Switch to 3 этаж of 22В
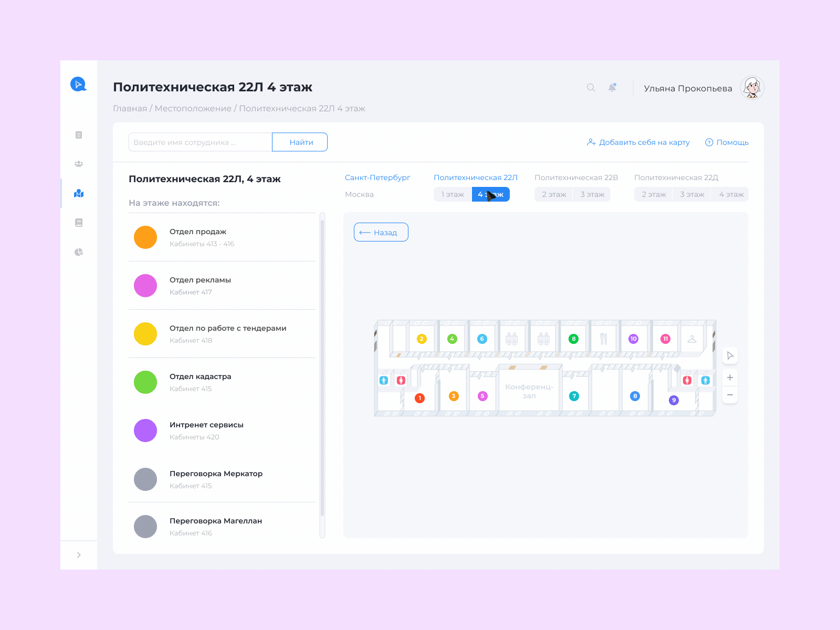The width and height of the screenshot is (840, 630). tap(592, 194)
